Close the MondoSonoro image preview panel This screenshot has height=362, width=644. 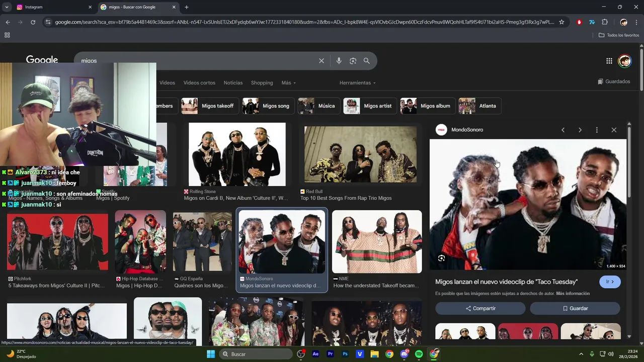614,130
